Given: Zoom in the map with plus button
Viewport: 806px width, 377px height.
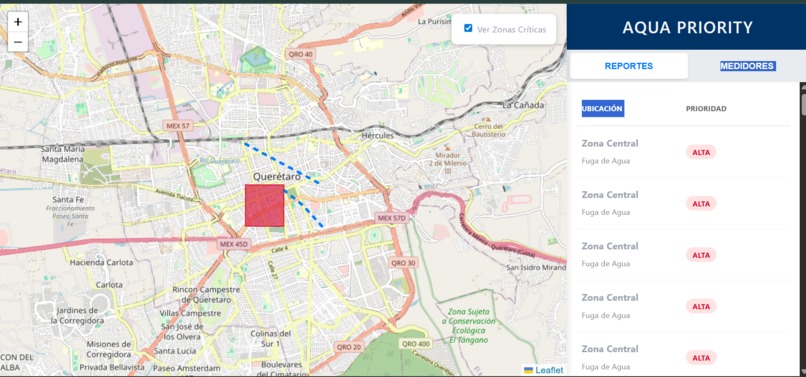Looking at the screenshot, I should [18, 22].
